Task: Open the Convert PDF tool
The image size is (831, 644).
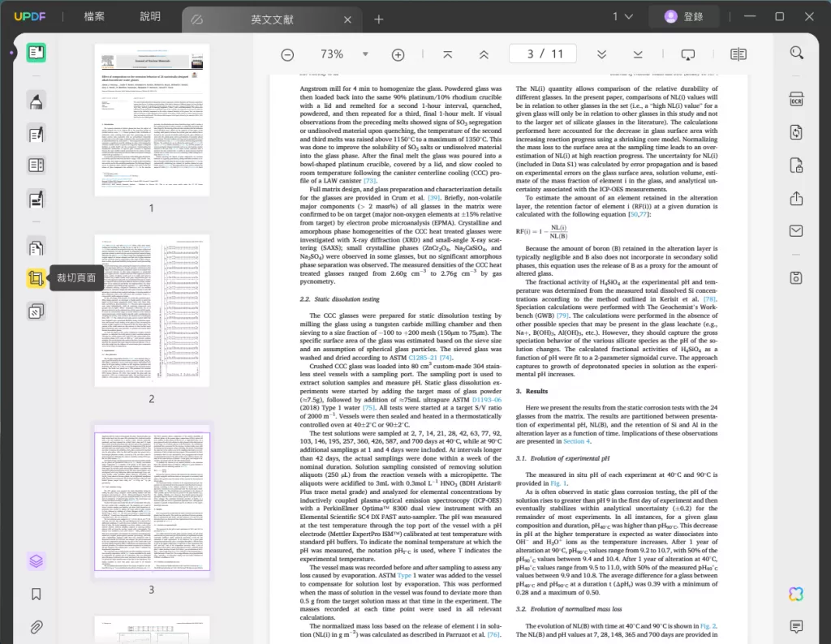Action: (x=796, y=132)
